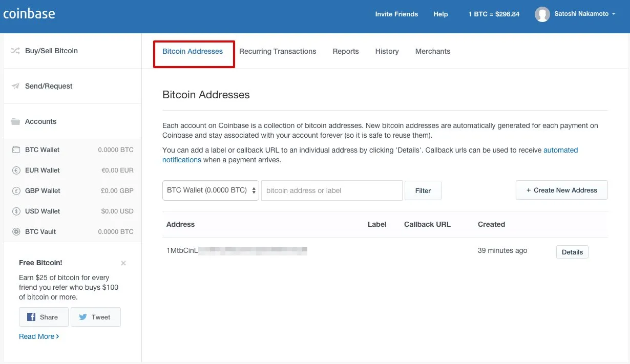The image size is (630, 364).
Task: Switch to the Bitcoin Addresses tab
Action: [x=193, y=51]
